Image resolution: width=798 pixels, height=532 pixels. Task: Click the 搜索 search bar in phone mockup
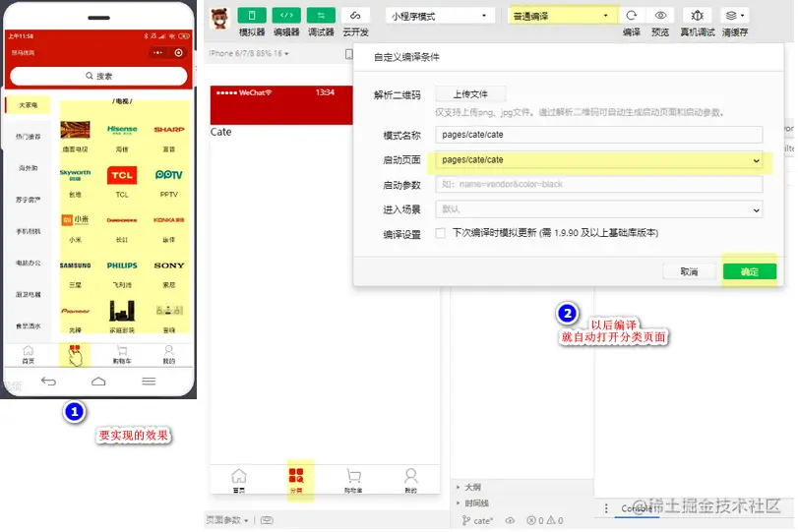point(98,76)
